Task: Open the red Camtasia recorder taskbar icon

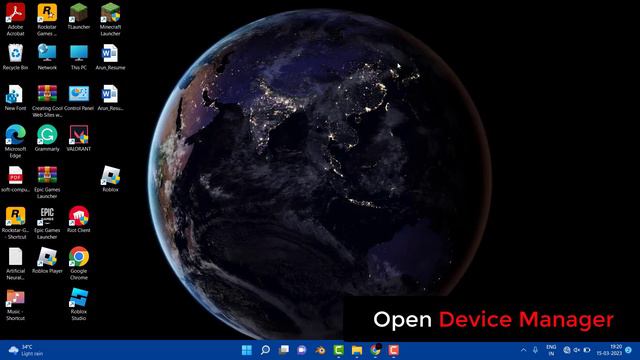Action: pos(393,350)
